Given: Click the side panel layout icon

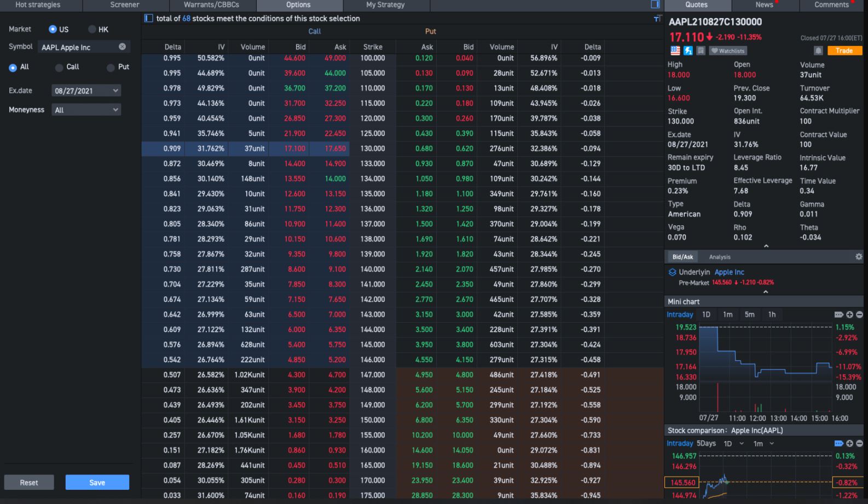Looking at the screenshot, I should pyautogui.click(x=655, y=4).
